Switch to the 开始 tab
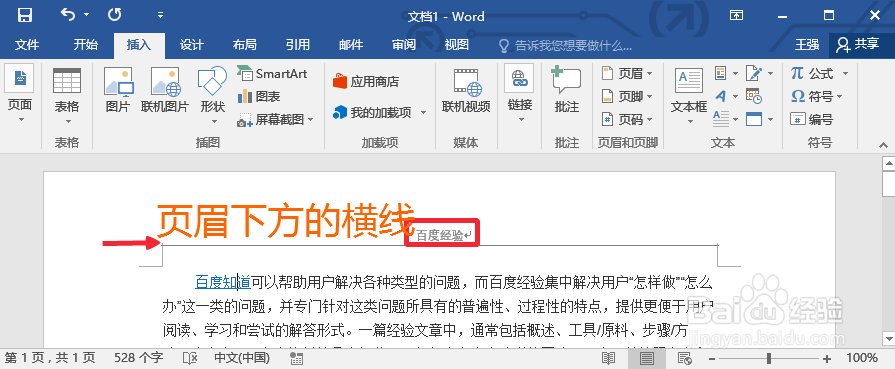 pyautogui.click(x=86, y=45)
